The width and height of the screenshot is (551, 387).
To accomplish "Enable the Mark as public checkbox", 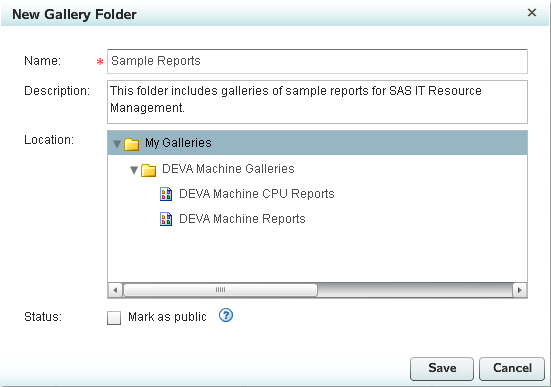I will (x=114, y=318).
